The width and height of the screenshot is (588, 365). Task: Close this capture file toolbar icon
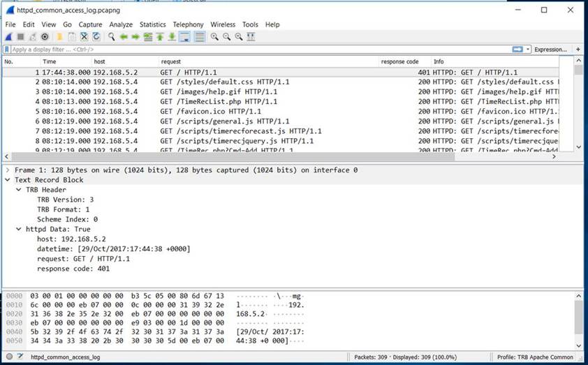pos(84,37)
